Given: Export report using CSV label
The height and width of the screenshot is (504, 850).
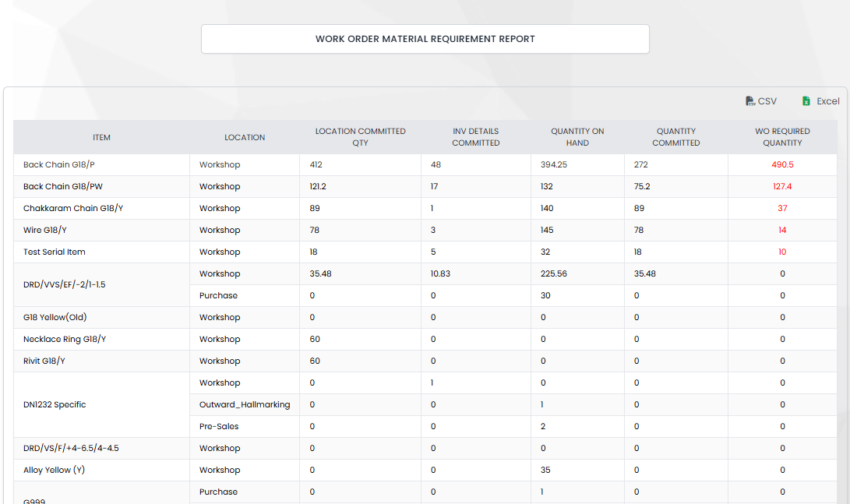Looking at the screenshot, I should click(x=767, y=101).
